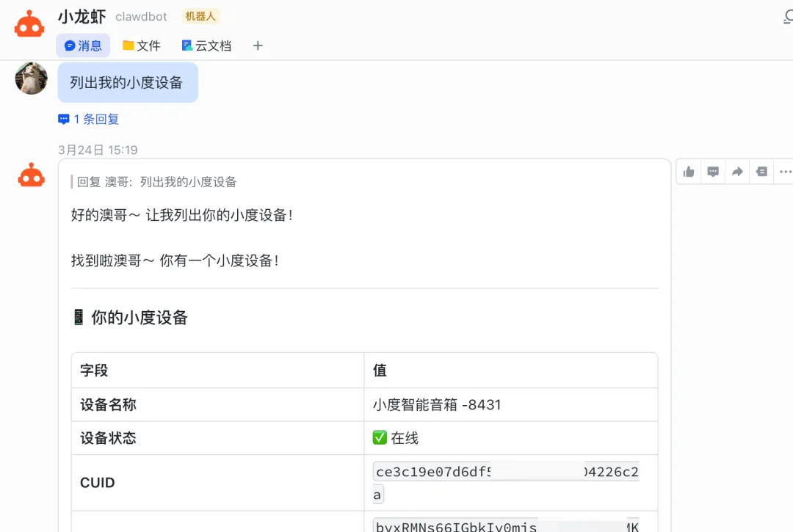Click the 在线 status value

396,438
